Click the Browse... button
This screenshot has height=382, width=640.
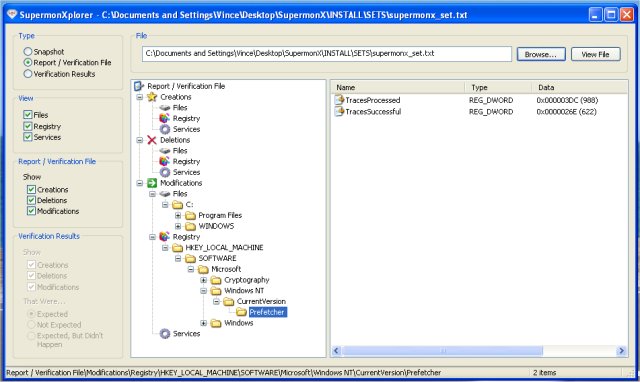click(x=541, y=54)
